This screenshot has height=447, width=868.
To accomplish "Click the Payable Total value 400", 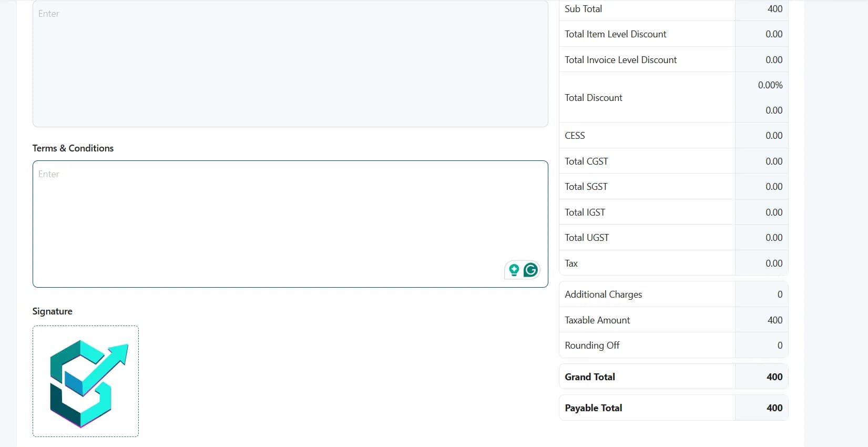I will click(x=774, y=408).
